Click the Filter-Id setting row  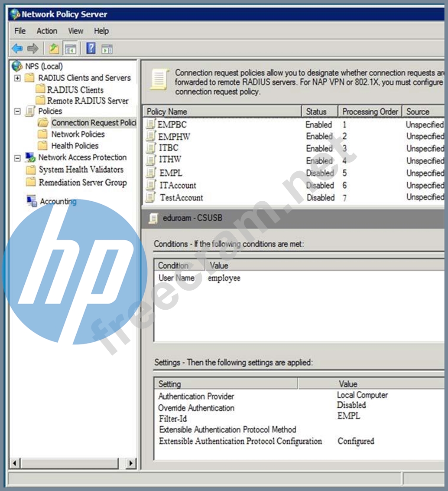tap(299, 418)
